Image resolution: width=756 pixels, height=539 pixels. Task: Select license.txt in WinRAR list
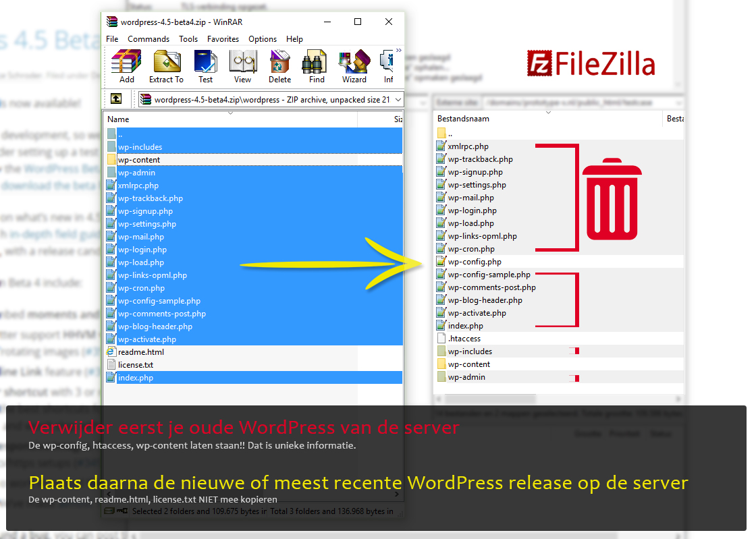(254, 365)
